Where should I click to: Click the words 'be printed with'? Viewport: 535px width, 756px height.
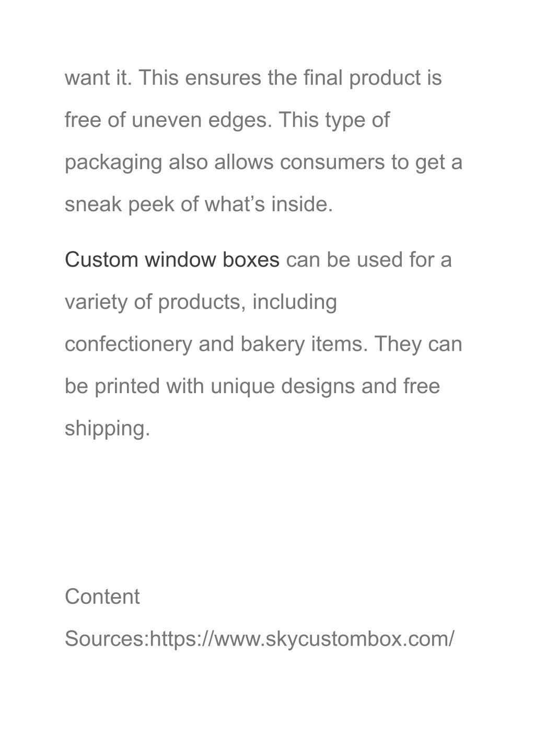(134, 386)
